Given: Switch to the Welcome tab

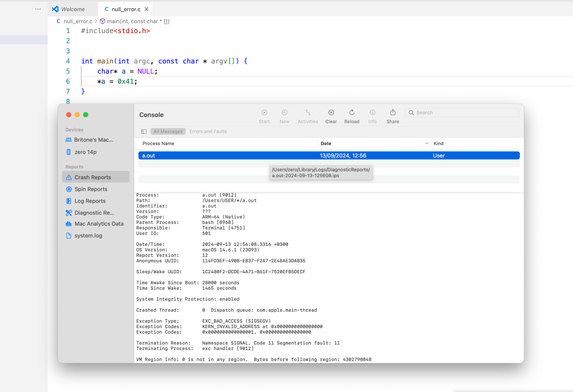Looking at the screenshot, I should point(72,9).
